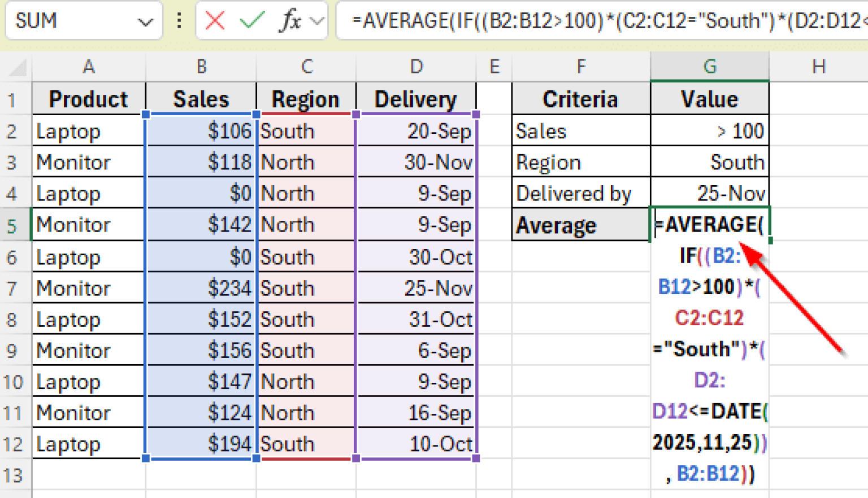Click the Average label in cell F5

[580, 224]
